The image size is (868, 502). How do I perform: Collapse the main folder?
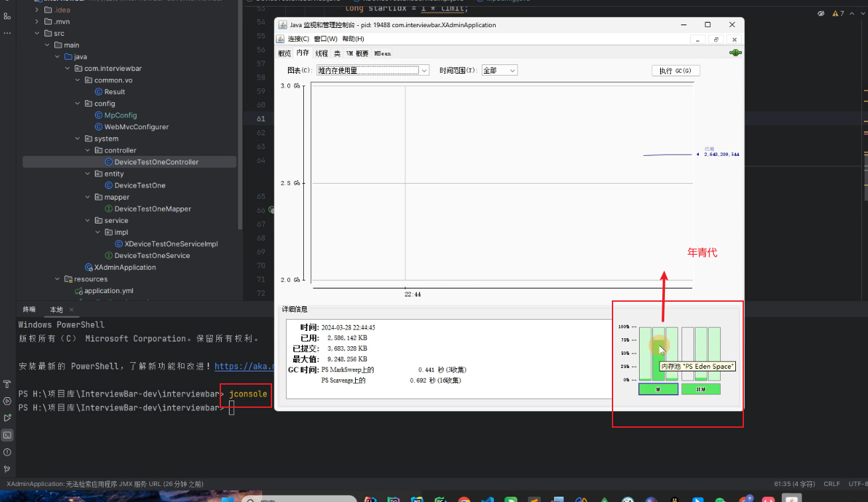click(47, 45)
